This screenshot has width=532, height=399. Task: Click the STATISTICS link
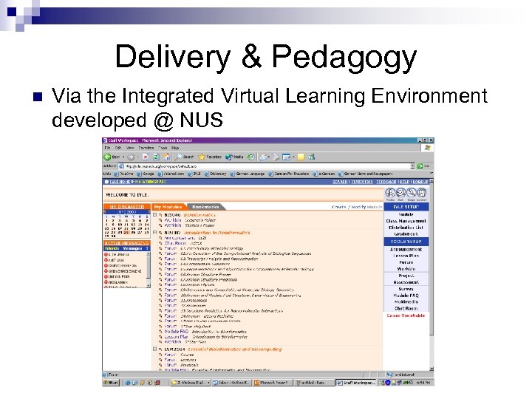tap(361, 182)
